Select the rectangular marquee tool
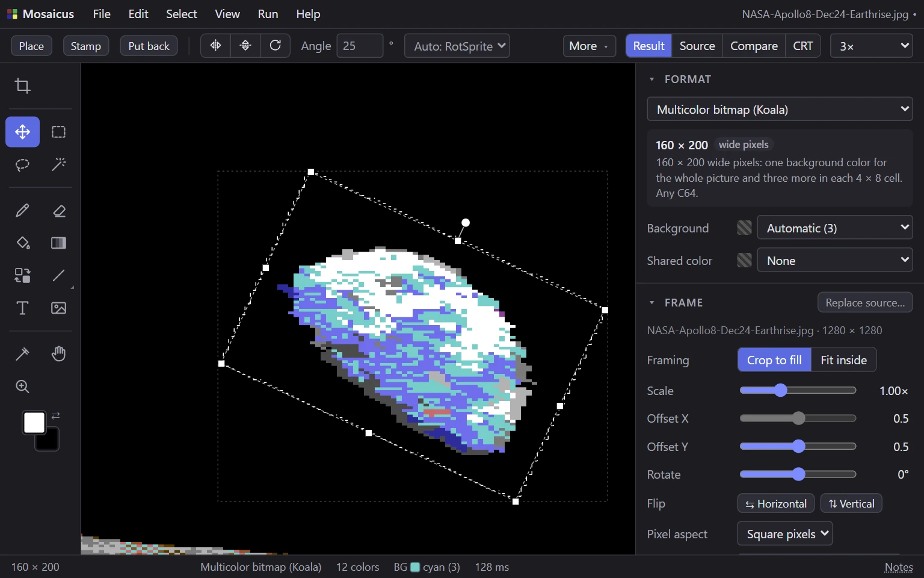Viewport: 924px width, 578px height. (58, 132)
